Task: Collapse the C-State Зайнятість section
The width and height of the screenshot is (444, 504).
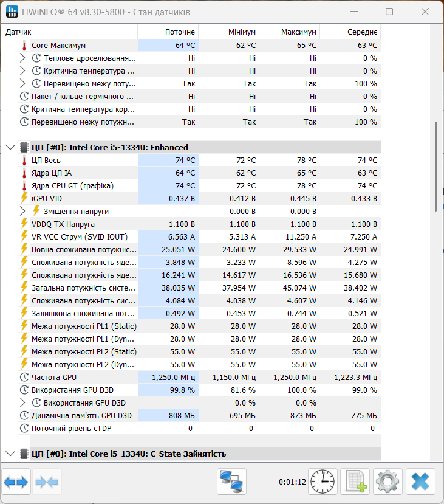Action: click(10, 454)
